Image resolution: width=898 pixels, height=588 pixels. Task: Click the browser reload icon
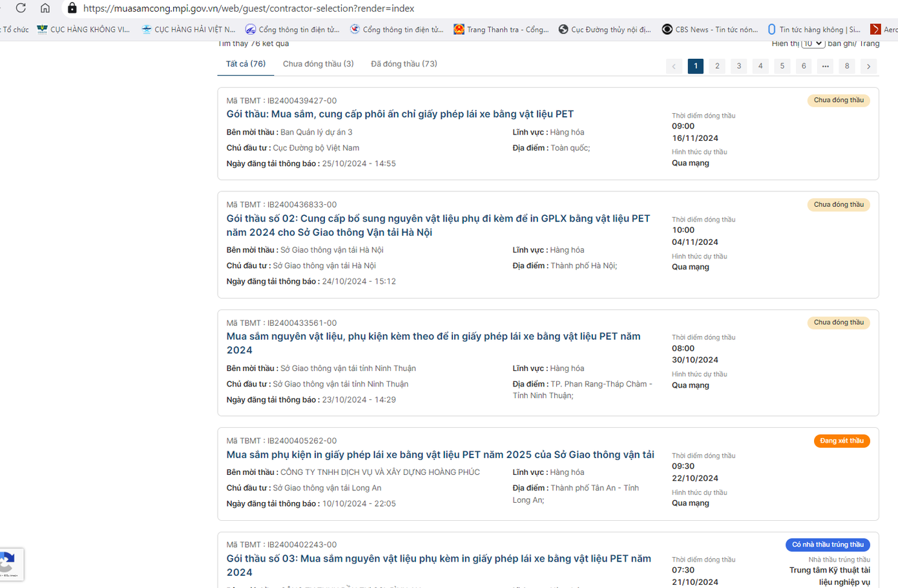pyautogui.click(x=21, y=8)
